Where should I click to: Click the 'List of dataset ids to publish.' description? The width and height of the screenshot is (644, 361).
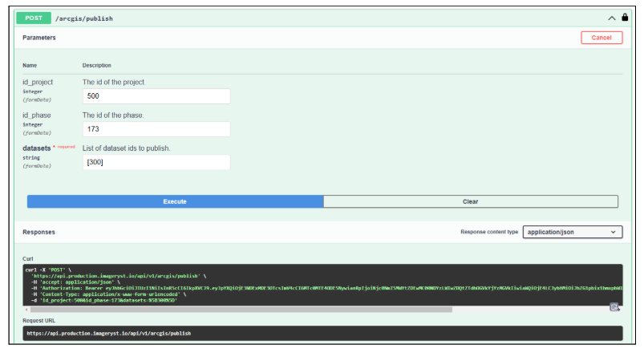tap(126, 148)
